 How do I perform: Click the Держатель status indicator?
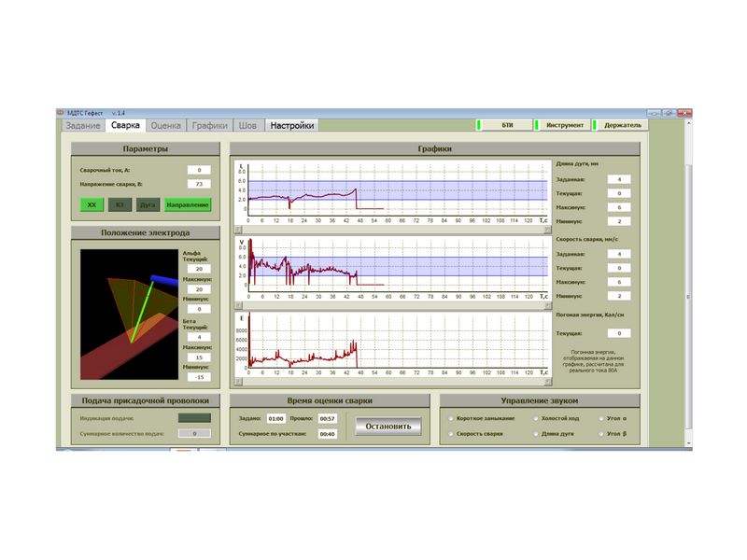623,125
